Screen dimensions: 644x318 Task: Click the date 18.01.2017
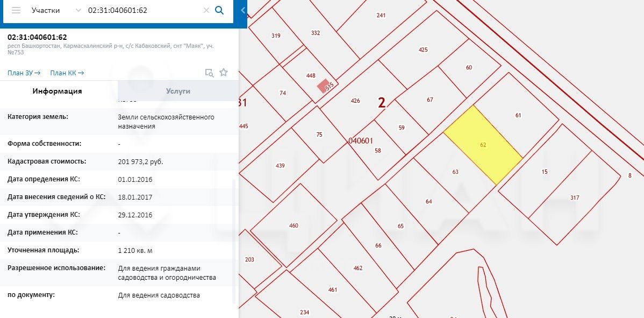point(135,197)
